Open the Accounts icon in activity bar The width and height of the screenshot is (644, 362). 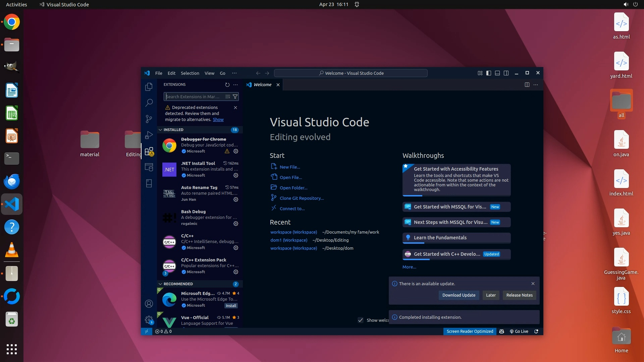coord(149,304)
